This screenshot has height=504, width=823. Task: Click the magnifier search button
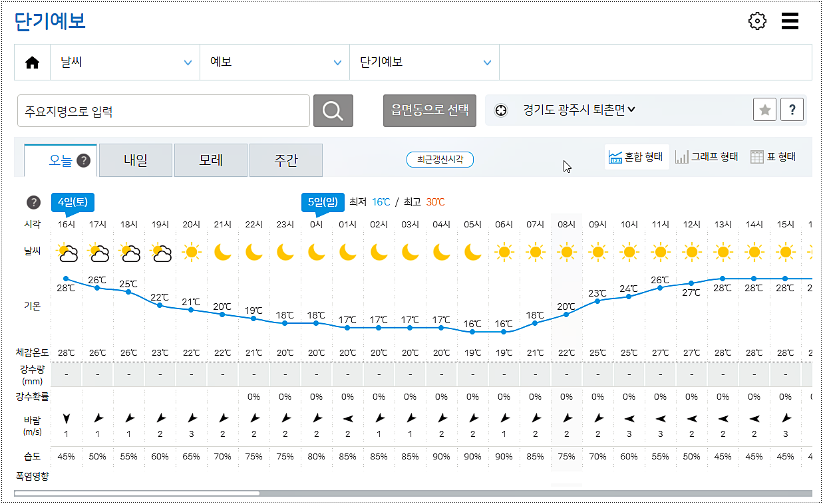(x=333, y=110)
